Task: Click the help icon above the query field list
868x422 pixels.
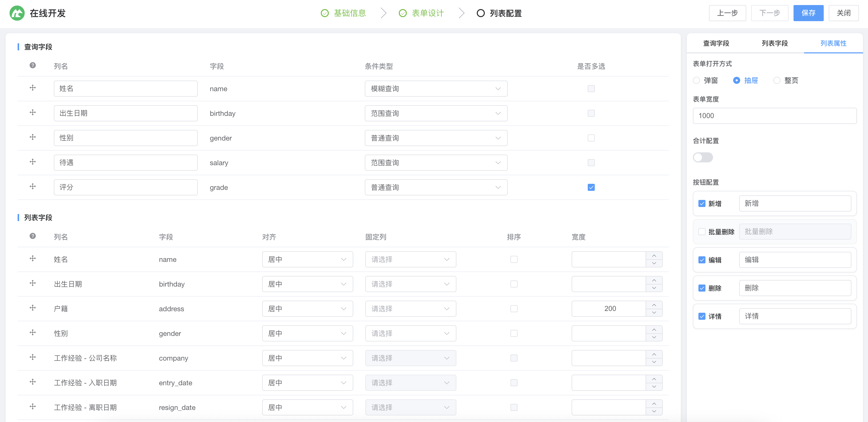Action: coord(32,66)
